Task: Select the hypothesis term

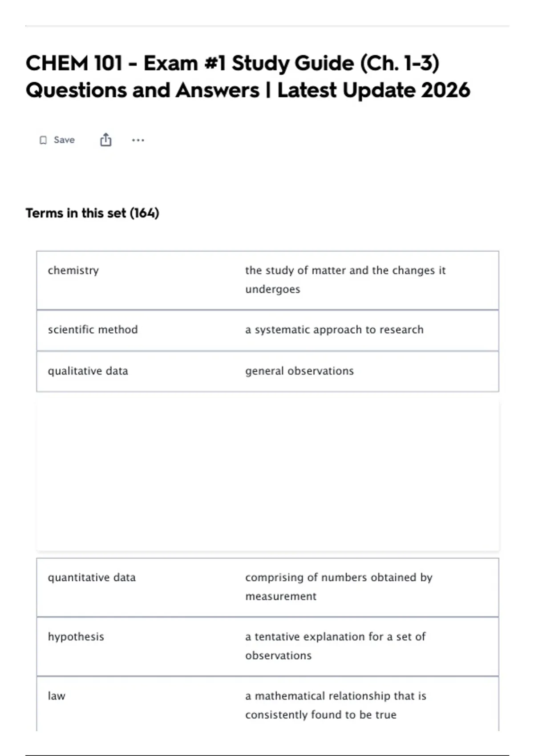Action: pyautogui.click(x=76, y=637)
